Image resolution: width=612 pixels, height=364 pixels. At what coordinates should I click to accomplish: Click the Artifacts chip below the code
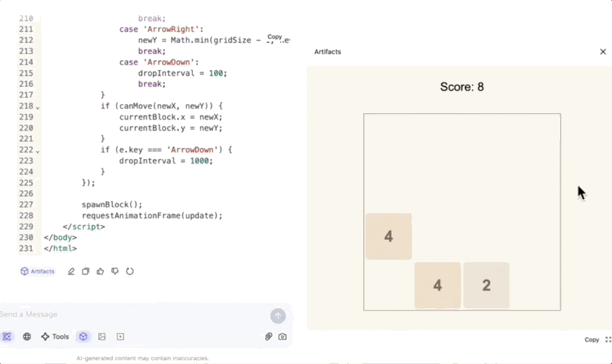click(x=37, y=271)
